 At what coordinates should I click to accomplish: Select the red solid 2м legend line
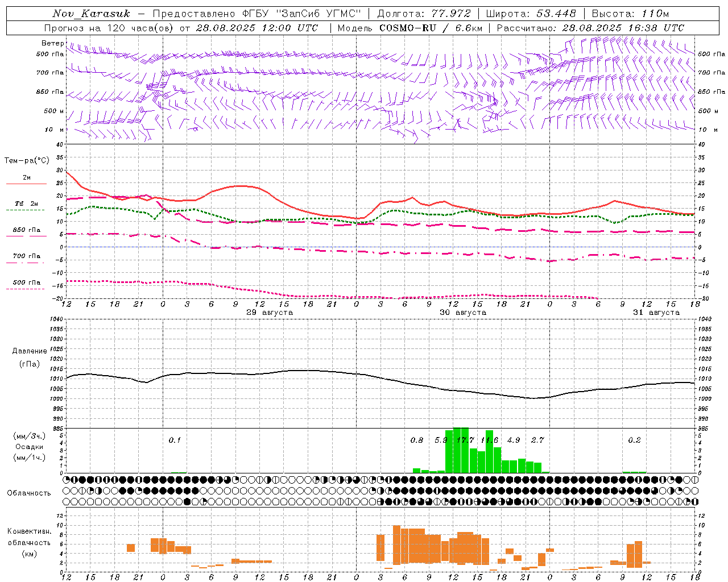pos(26,184)
